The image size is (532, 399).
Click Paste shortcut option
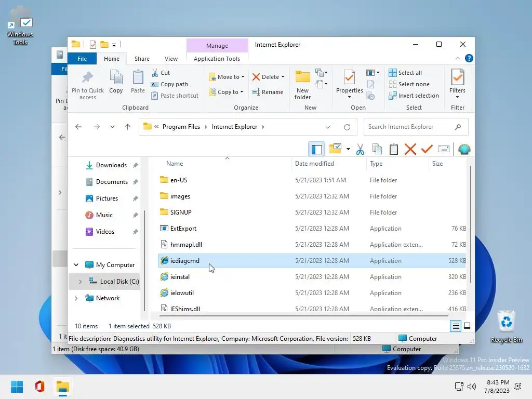175,96
